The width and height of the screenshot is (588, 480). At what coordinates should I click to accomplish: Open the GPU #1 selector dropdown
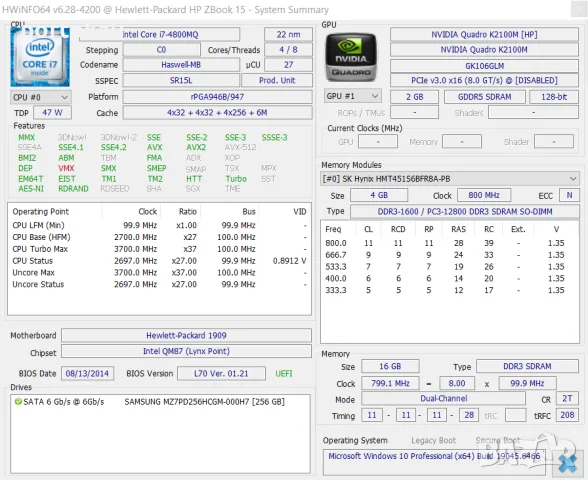point(352,96)
